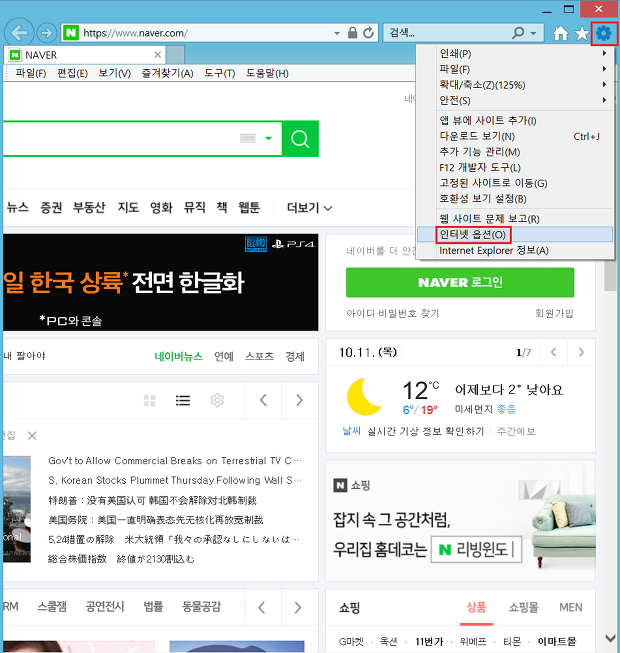The image size is (620, 653).
Task: Select 인터넷 옵션(O) menu item
Action: tap(515, 234)
